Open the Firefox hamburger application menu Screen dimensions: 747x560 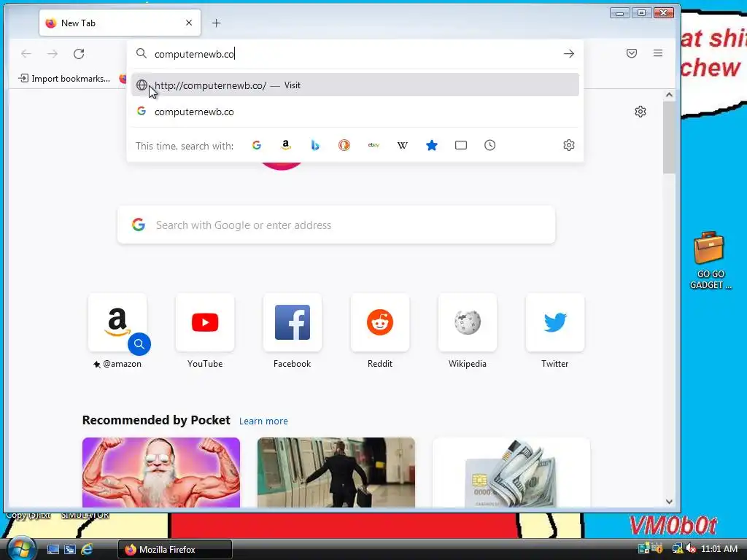[x=658, y=53]
